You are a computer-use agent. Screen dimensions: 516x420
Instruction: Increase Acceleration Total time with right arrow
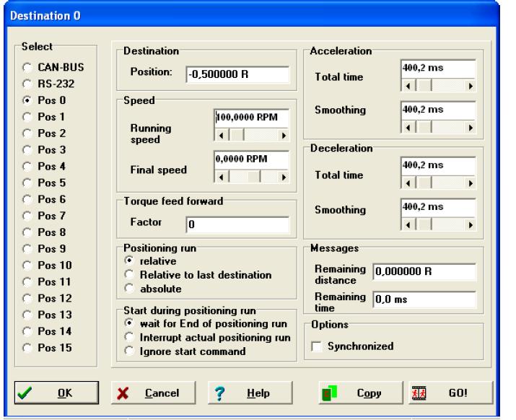pos(471,87)
